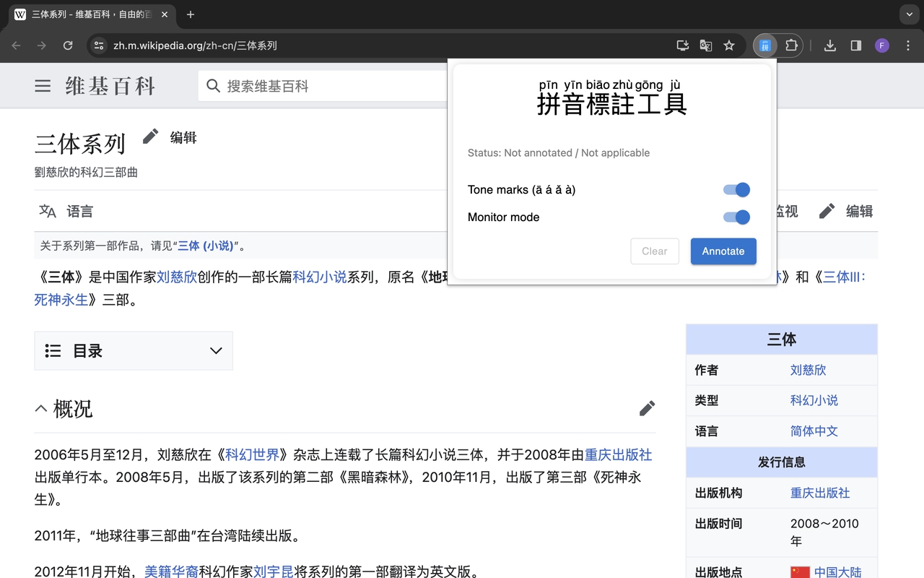Bookmark this page via the star icon
This screenshot has height=578, width=924.
pos(729,45)
